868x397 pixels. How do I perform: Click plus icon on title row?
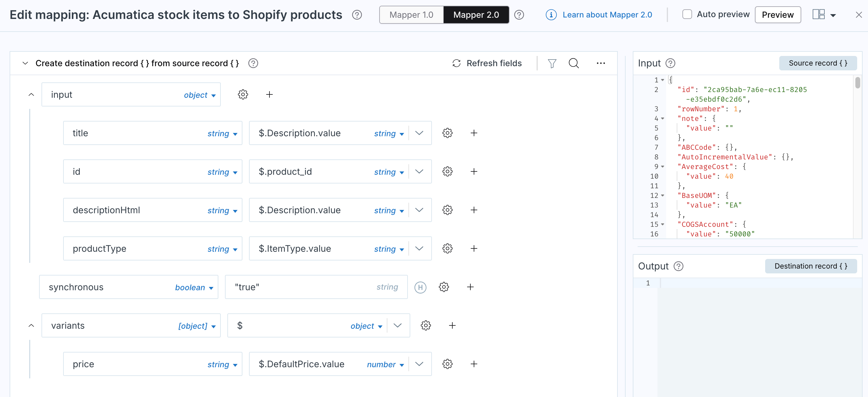(x=474, y=133)
